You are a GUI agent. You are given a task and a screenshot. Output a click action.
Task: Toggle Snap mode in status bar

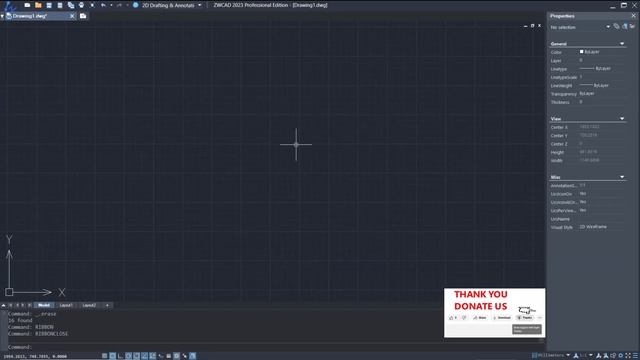pos(104,356)
